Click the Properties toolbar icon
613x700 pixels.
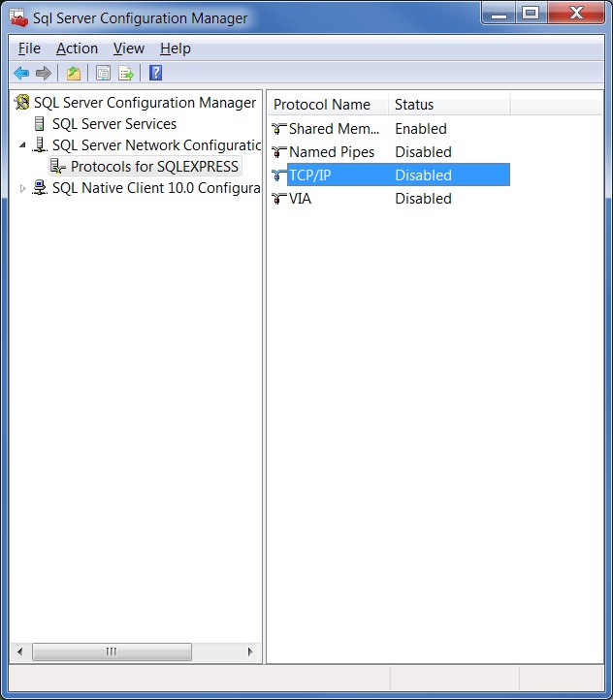click(x=103, y=73)
